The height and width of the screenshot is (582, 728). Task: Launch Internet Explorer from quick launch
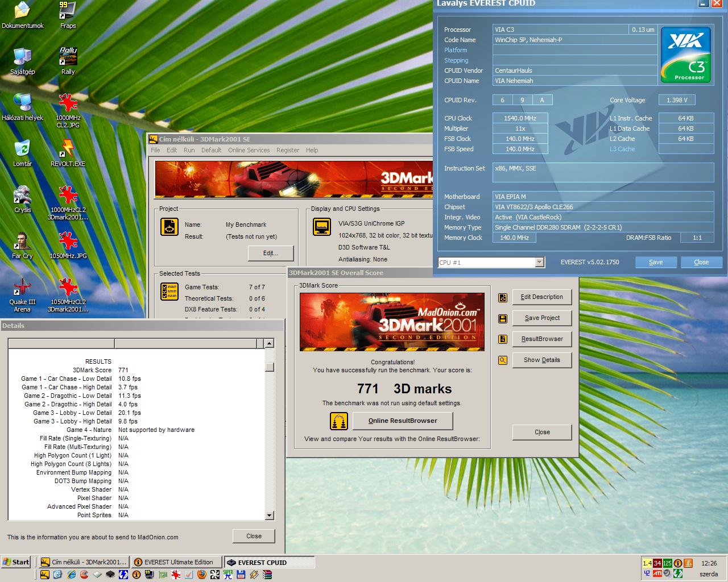pos(72,575)
